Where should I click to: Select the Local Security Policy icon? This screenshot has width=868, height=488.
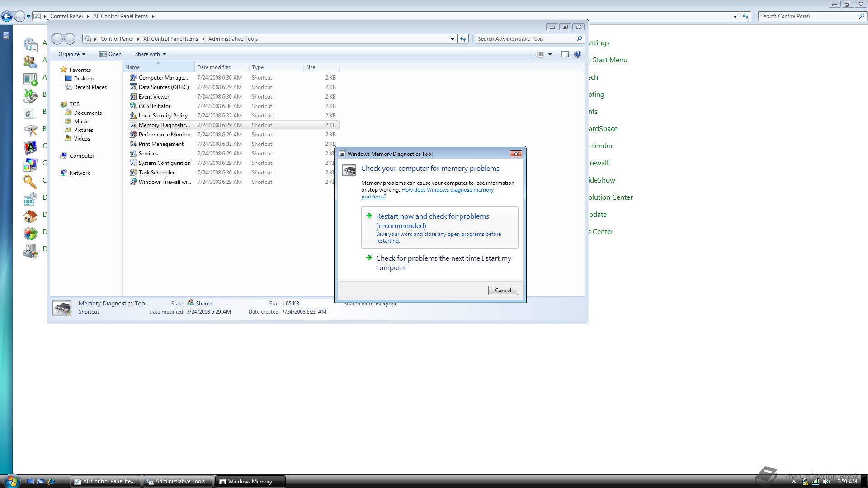pos(133,116)
